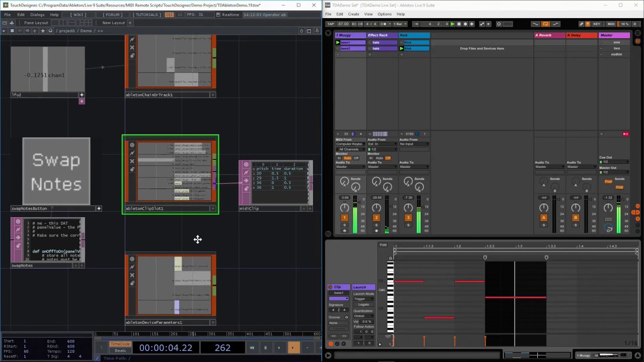Launch scene 'one' on Master track
644x362 pixels.
(601, 43)
